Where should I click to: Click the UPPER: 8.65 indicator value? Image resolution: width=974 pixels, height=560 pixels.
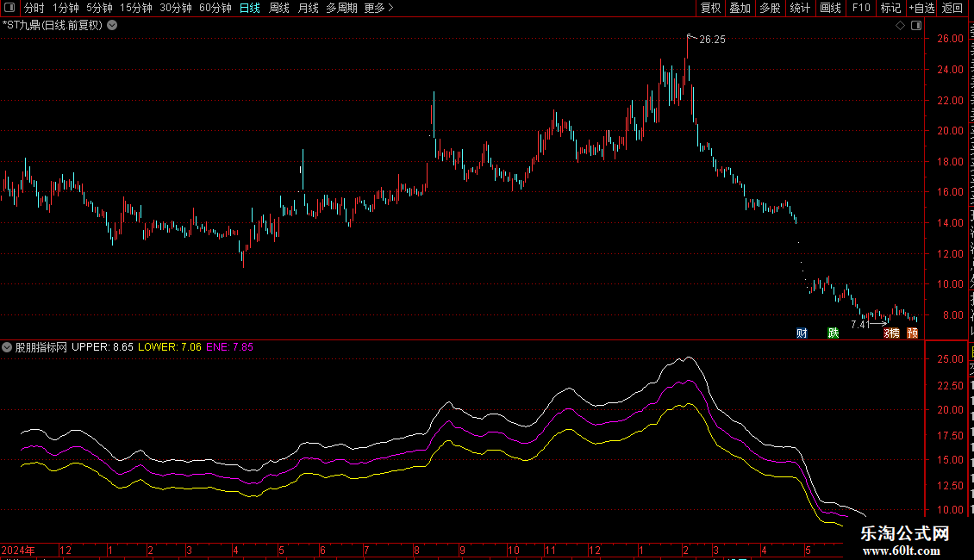click(x=103, y=347)
